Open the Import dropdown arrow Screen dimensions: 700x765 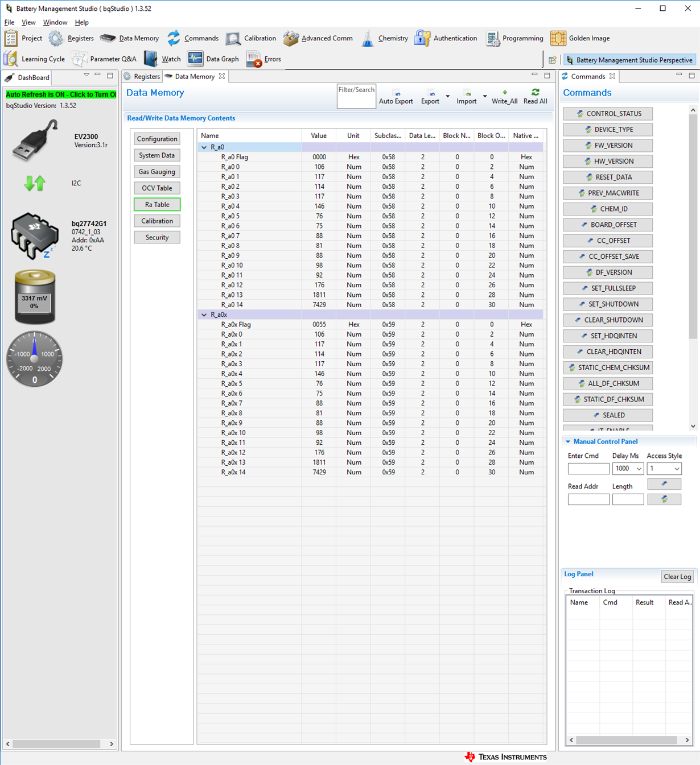point(485,96)
